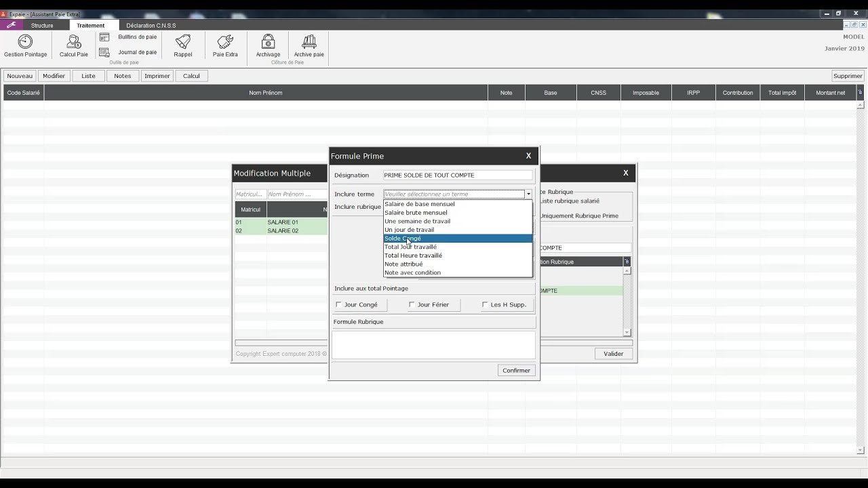The width and height of the screenshot is (868, 488).
Task: Open the purple wrench settings menu
Action: tap(11, 25)
